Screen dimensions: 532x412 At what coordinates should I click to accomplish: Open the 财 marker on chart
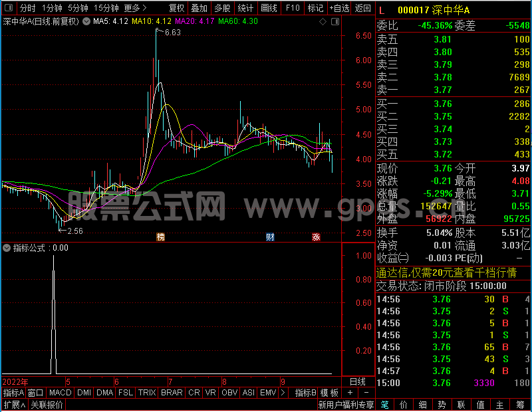tap(270, 237)
